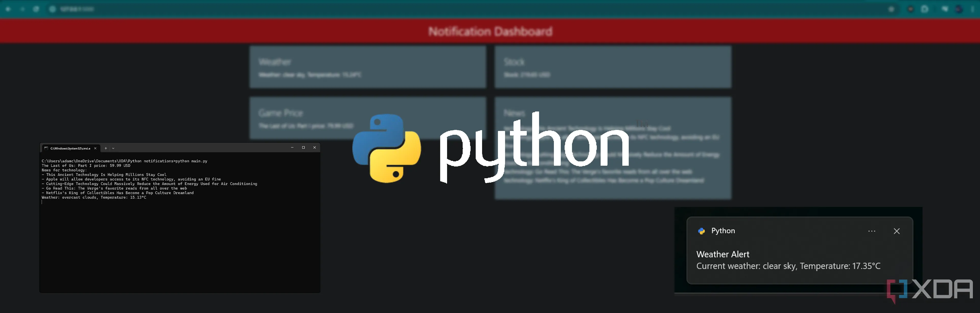
Task: Open the browser extensions puzzle icon
Action: point(925,9)
